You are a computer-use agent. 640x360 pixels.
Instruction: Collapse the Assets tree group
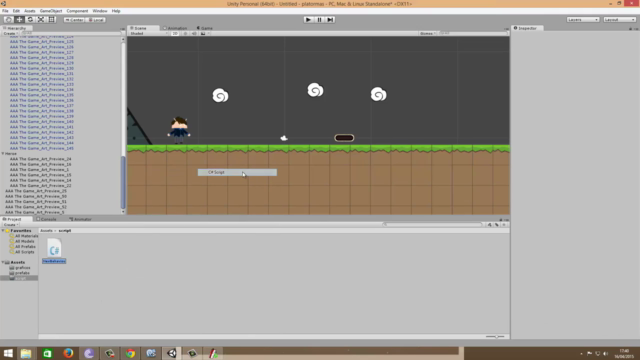coord(3,262)
